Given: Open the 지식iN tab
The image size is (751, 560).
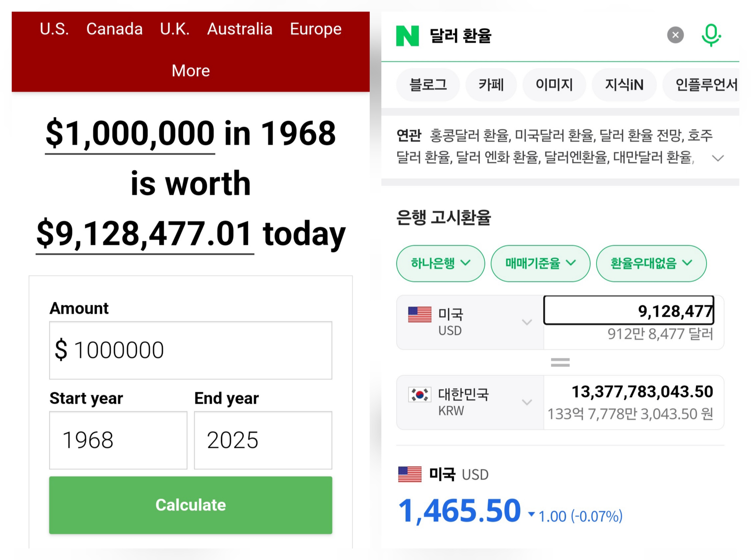Looking at the screenshot, I should point(624,85).
